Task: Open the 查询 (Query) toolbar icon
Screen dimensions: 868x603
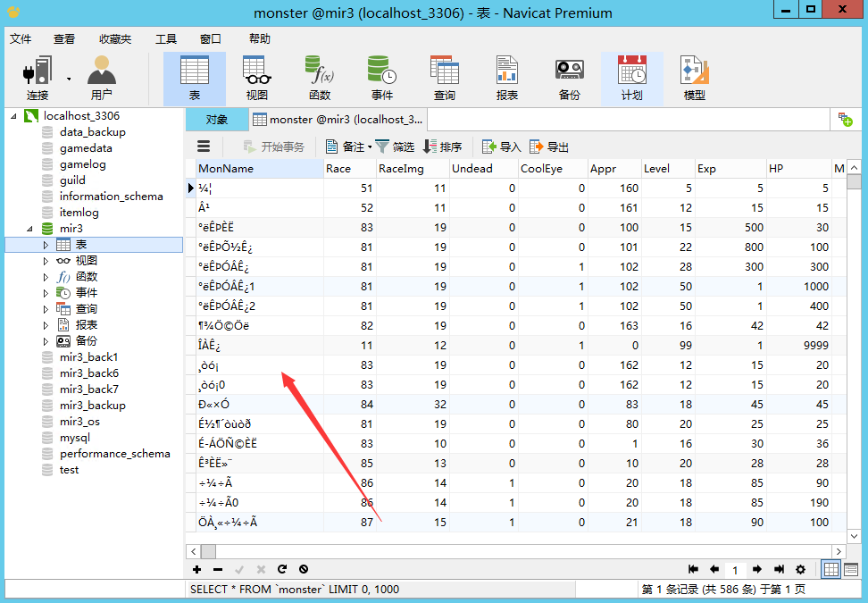Action: 444,78
